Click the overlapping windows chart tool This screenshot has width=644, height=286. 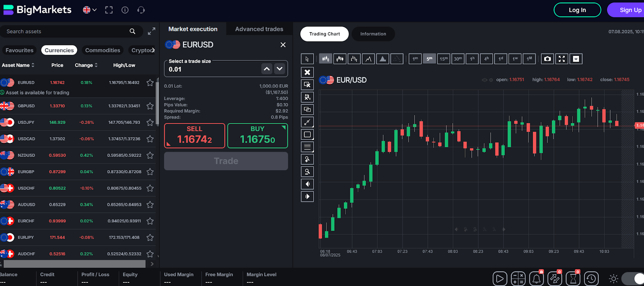[307, 109]
